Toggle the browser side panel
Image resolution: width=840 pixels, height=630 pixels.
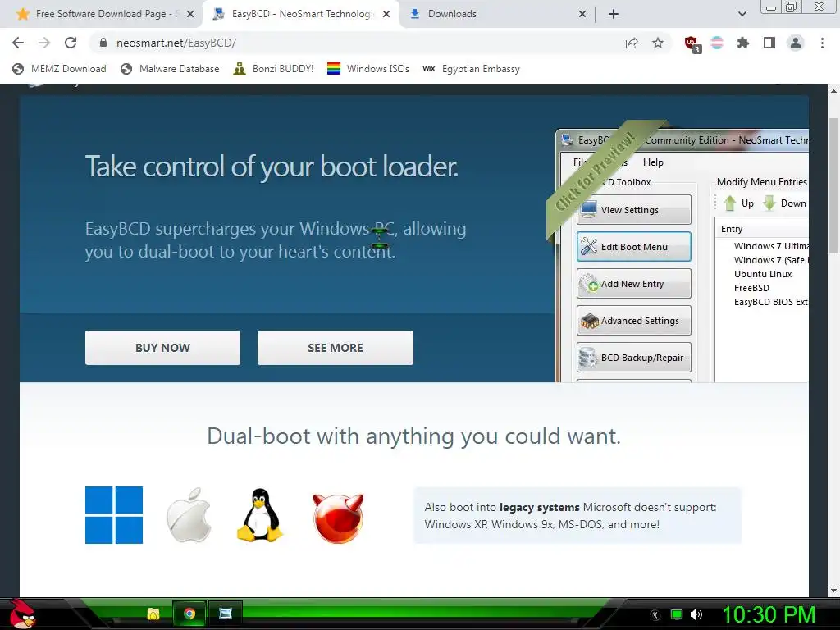[769, 43]
